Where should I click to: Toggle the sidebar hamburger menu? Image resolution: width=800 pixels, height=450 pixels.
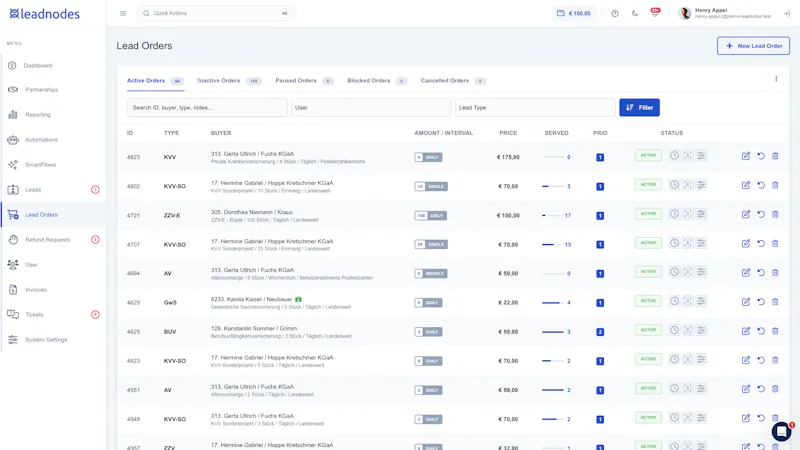[123, 13]
